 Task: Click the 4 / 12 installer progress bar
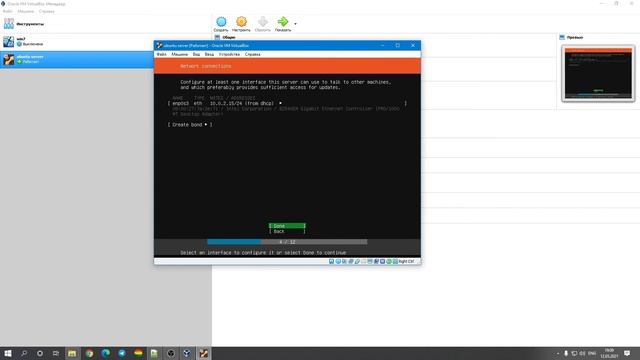click(287, 242)
